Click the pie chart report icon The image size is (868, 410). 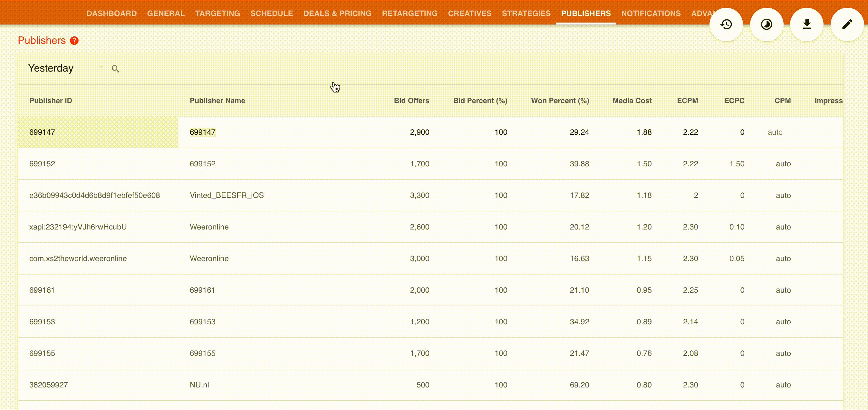pyautogui.click(x=766, y=24)
